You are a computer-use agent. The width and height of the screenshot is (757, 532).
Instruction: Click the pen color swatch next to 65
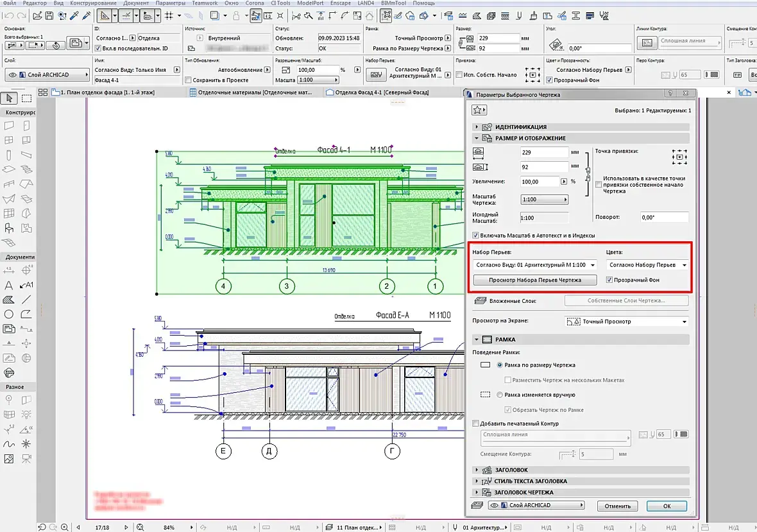681,434
